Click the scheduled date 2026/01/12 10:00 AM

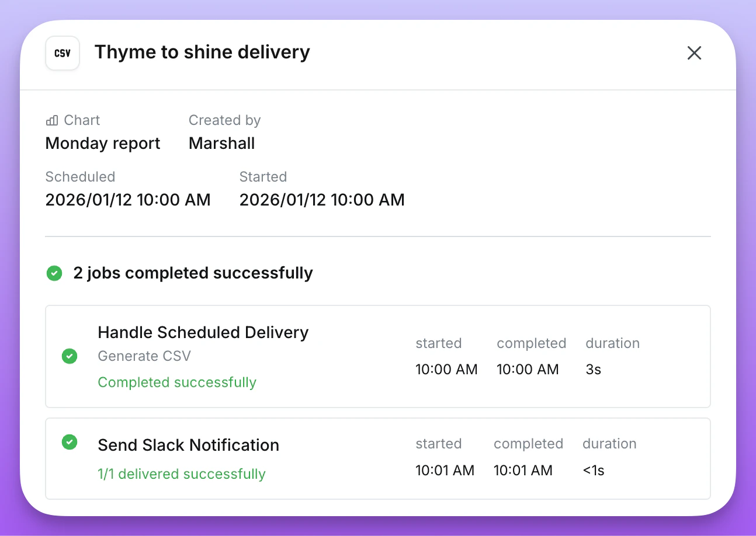(128, 200)
